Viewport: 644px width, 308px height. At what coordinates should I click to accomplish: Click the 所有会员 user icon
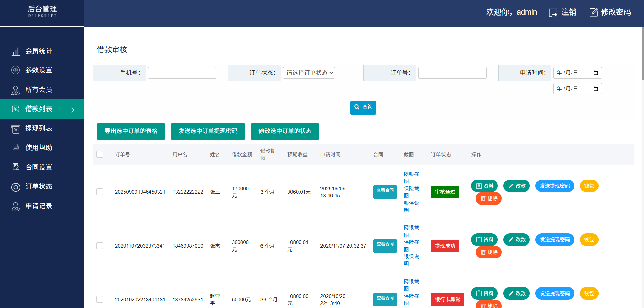16,90
